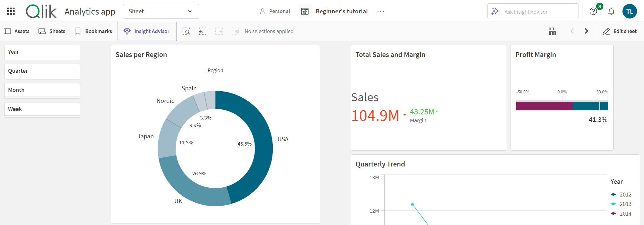Image resolution: width=644 pixels, height=225 pixels.
Task: Toggle the Insight Advisor tab
Action: click(x=147, y=31)
